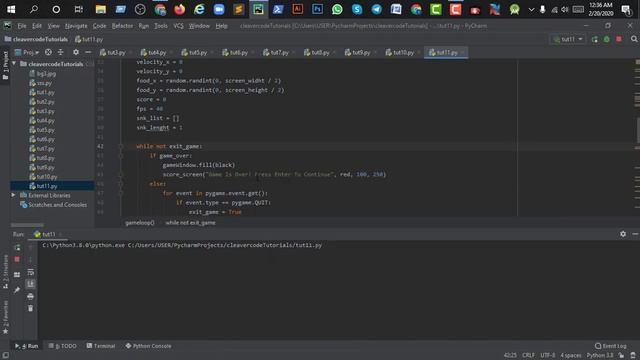Open the Tools menu
640x360 pixels.
tap(161, 26)
